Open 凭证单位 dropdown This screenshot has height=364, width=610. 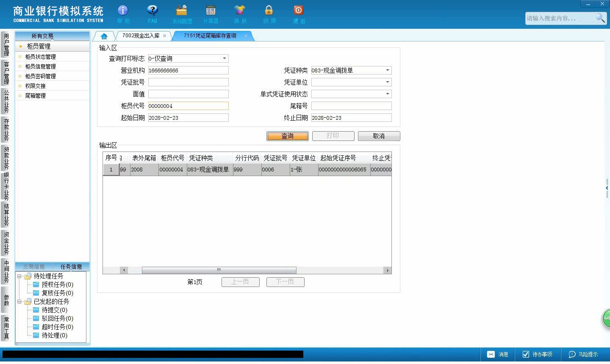[388, 82]
